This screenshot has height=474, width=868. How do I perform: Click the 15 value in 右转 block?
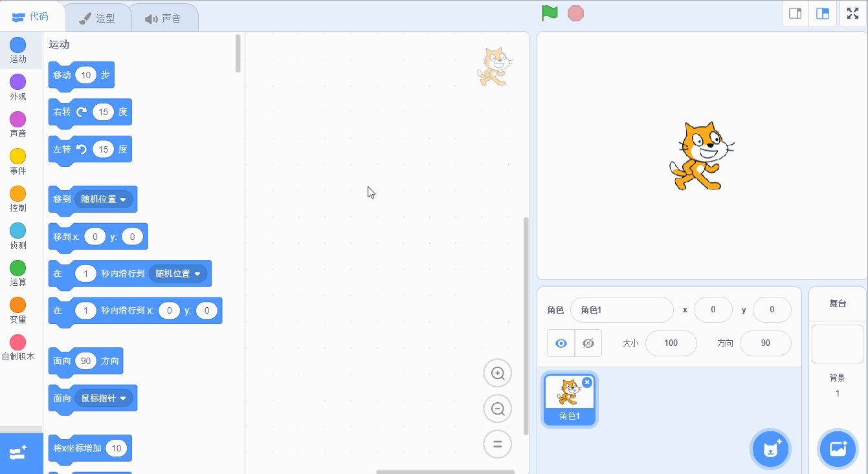104,112
